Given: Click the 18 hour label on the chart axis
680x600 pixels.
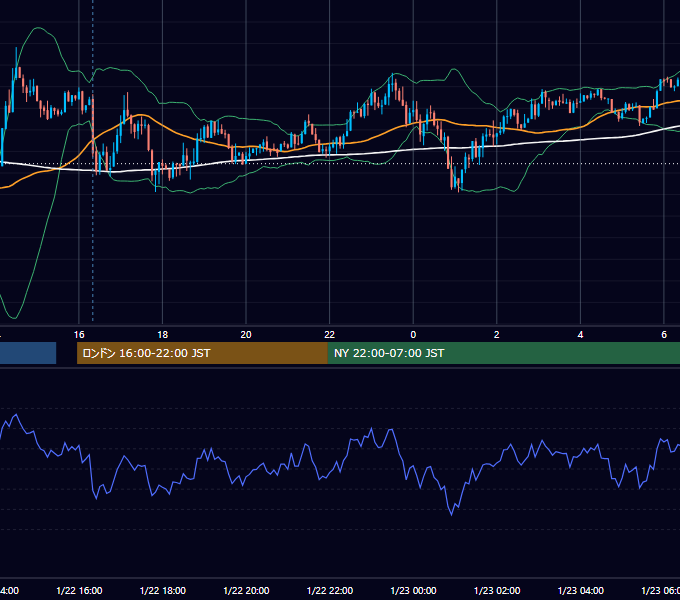Looking at the screenshot, I should (x=163, y=335).
